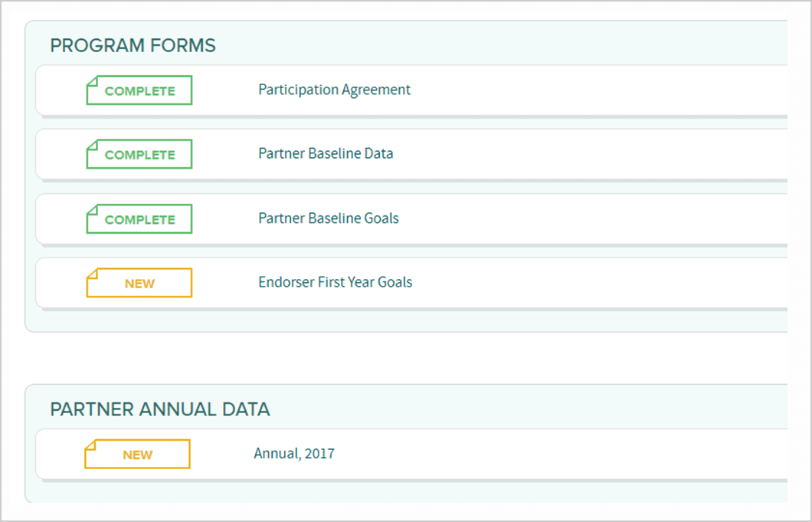Open the Annual, 2017 data entry
Screen dimensions: 812x522
click(x=294, y=454)
